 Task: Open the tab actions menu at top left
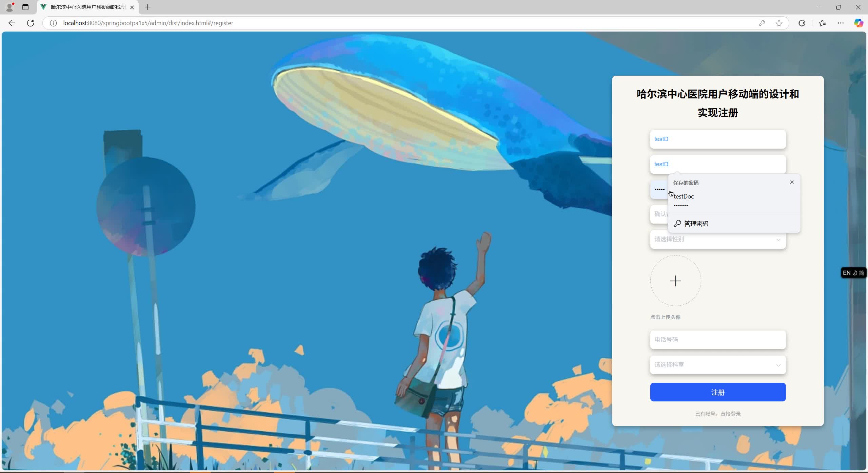(x=25, y=7)
